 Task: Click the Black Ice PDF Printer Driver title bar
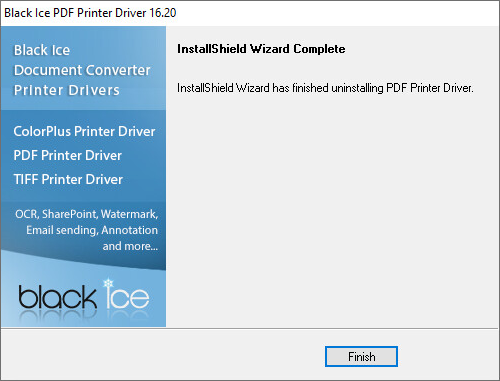[x=250, y=13]
